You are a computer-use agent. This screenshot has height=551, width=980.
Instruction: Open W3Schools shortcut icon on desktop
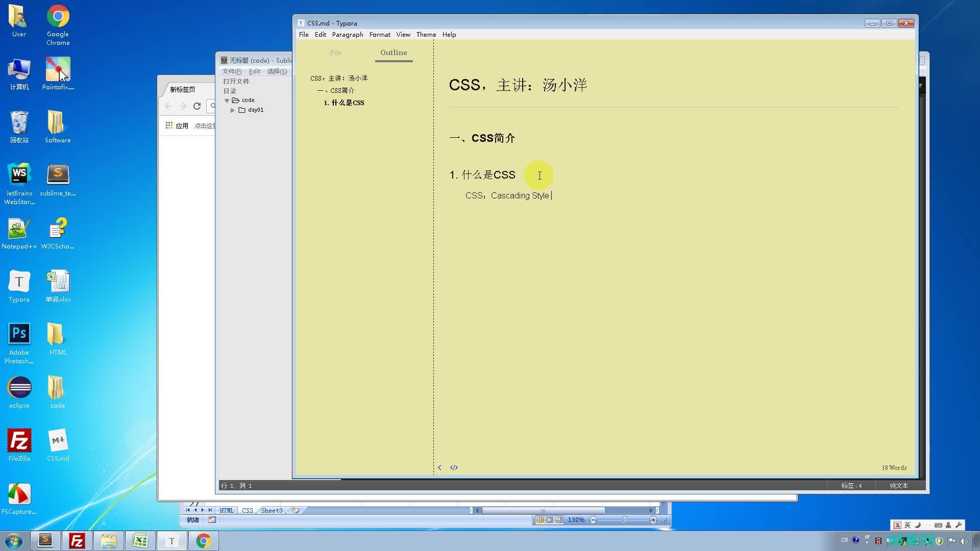pyautogui.click(x=57, y=234)
